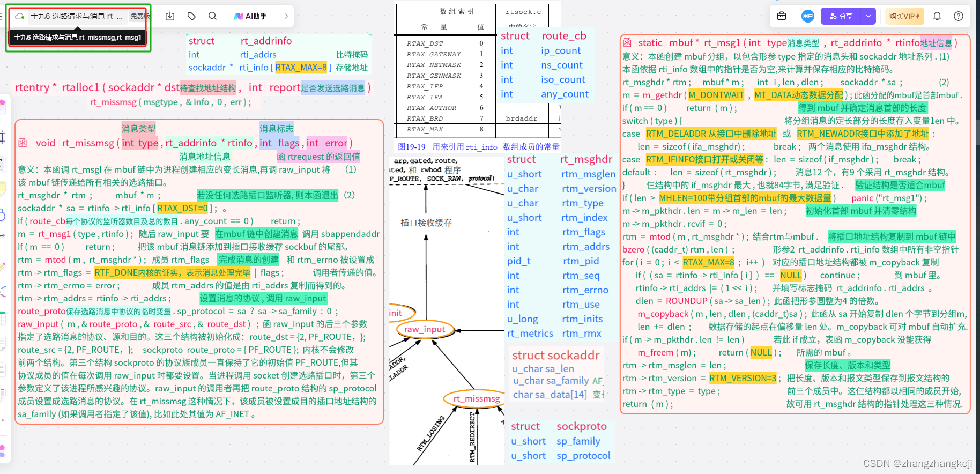Click 'any_count' field in route_cb
980x474 pixels.
565,94
